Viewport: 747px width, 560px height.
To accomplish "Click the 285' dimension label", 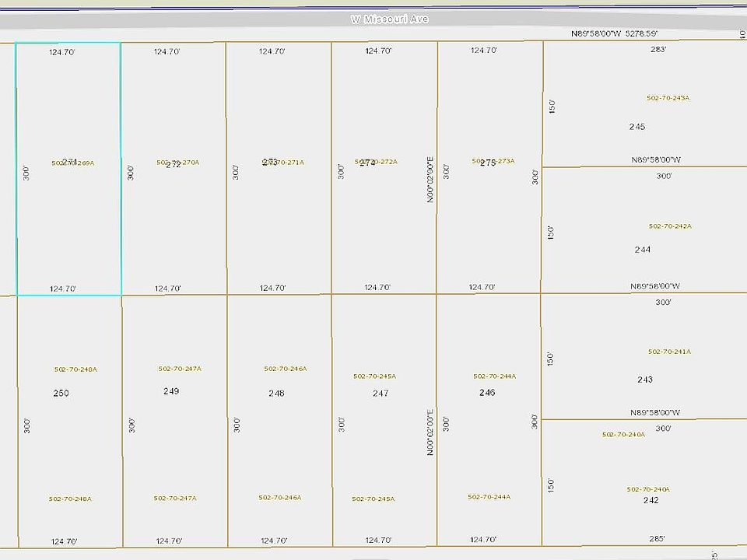I will click(x=658, y=538).
